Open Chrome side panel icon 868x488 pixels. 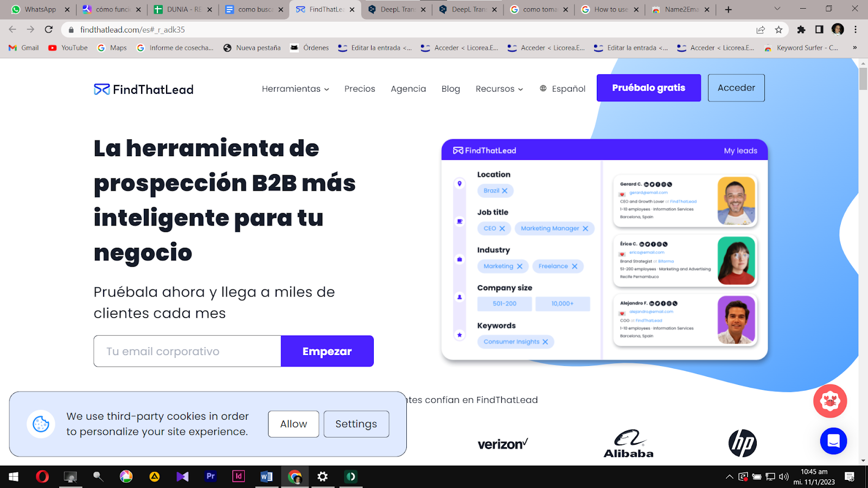(819, 30)
